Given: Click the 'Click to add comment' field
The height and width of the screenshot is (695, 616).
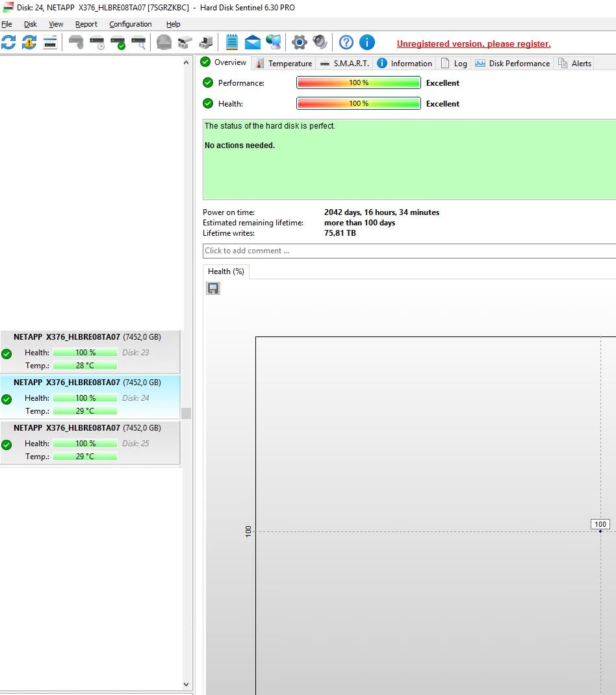Looking at the screenshot, I should click(x=409, y=251).
